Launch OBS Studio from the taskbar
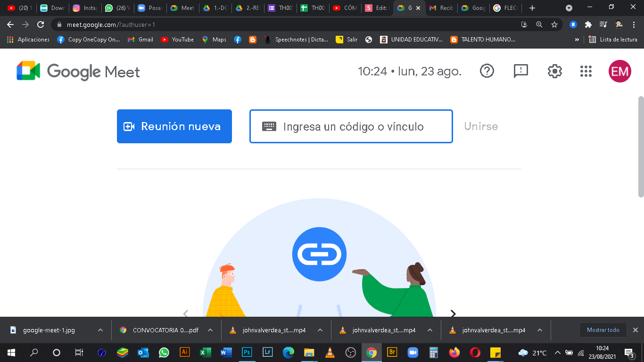The width and height of the screenshot is (644, 362). pyautogui.click(x=350, y=352)
